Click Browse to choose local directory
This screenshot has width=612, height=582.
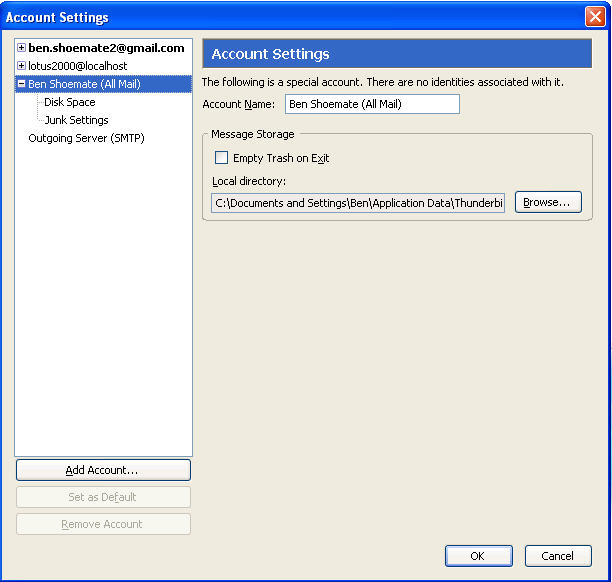click(x=548, y=203)
